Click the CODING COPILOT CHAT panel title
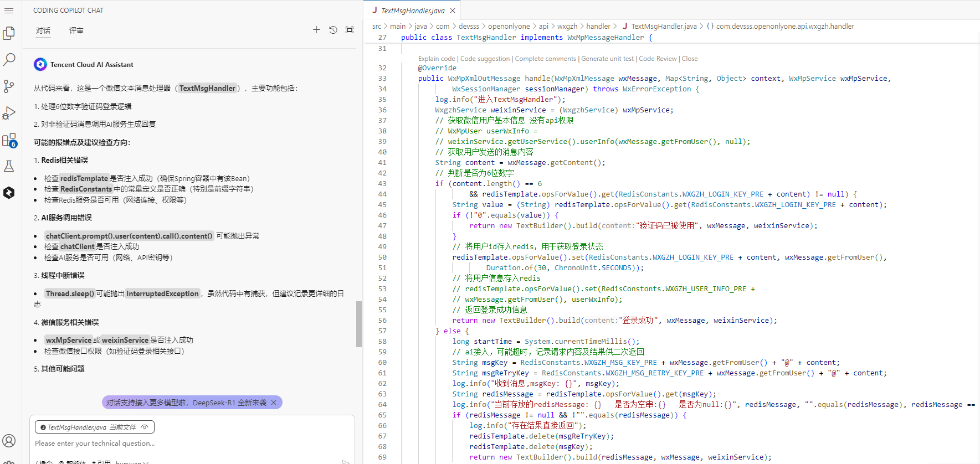 click(68, 11)
